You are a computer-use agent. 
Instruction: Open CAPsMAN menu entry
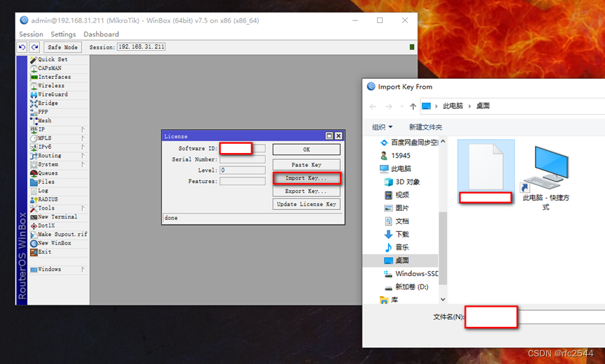(59, 68)
